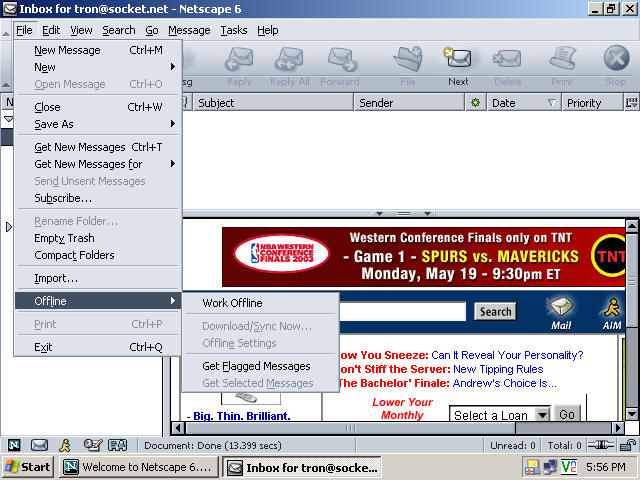Click Empty Trash in the File menu

[98, 238]
